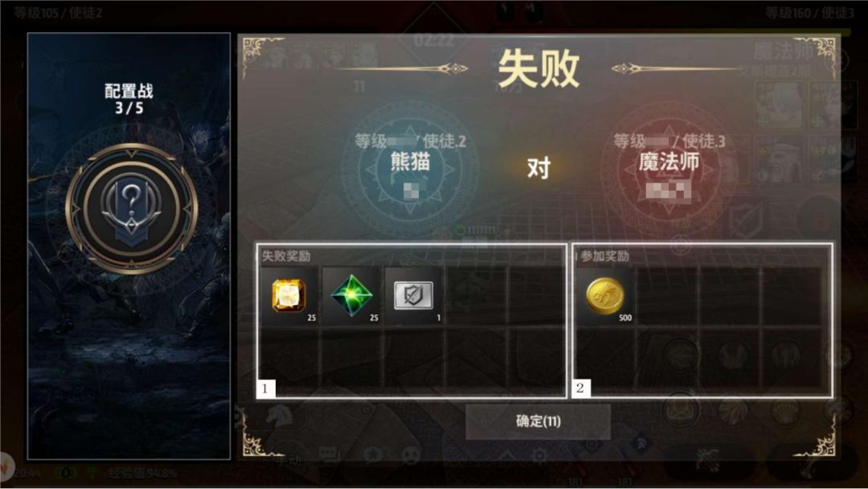Click the dimmed star bubble icon at bottom
Screen dimensions: 868x489
tap(373, 455)
